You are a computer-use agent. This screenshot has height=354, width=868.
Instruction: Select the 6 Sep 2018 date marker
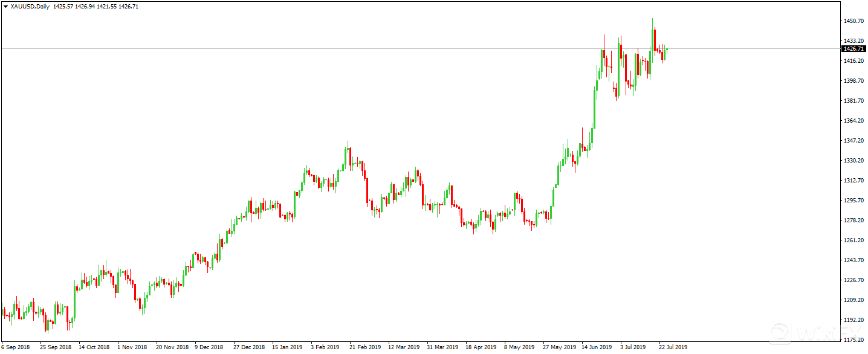(x=16, y=347)
